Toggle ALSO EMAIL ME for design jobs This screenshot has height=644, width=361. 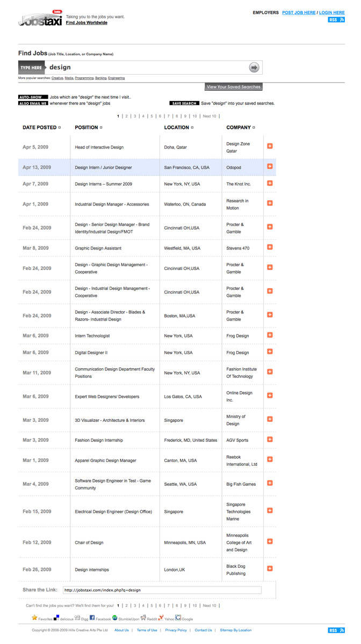coord(33,103)
